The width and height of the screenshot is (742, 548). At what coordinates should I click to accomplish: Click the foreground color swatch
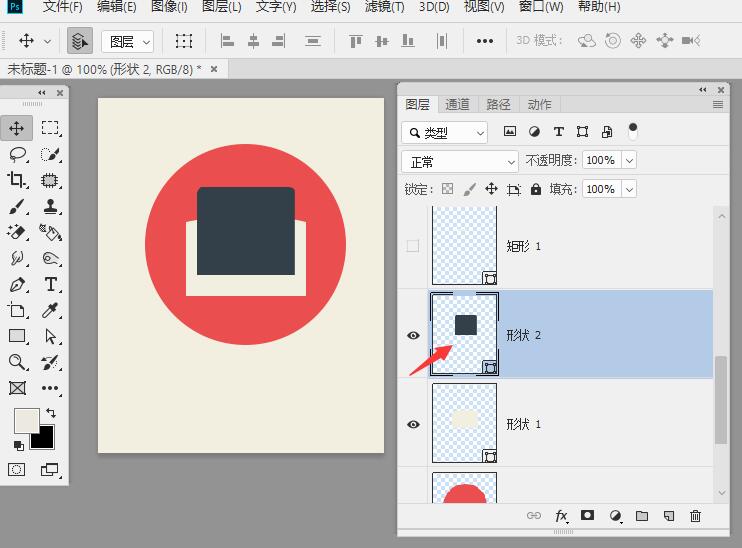coord(25,420)
